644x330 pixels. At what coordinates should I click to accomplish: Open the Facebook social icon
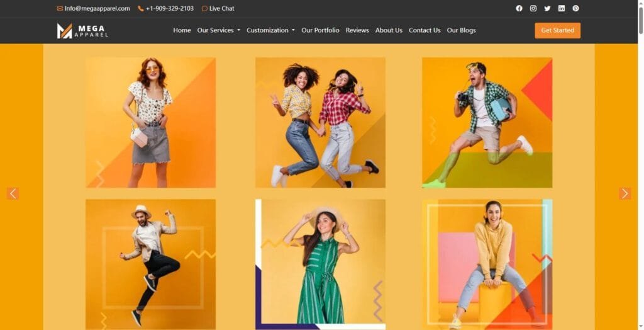coord(519,8)
